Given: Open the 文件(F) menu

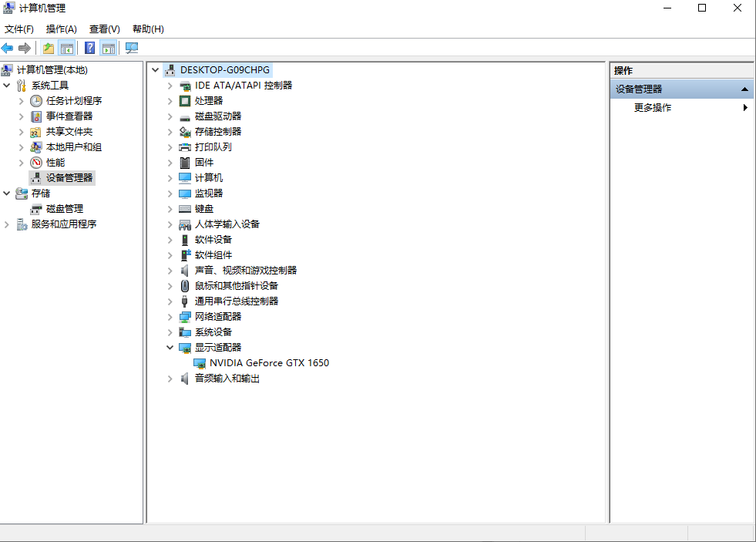Looking at the screenshot, I should tap(19, 29).
